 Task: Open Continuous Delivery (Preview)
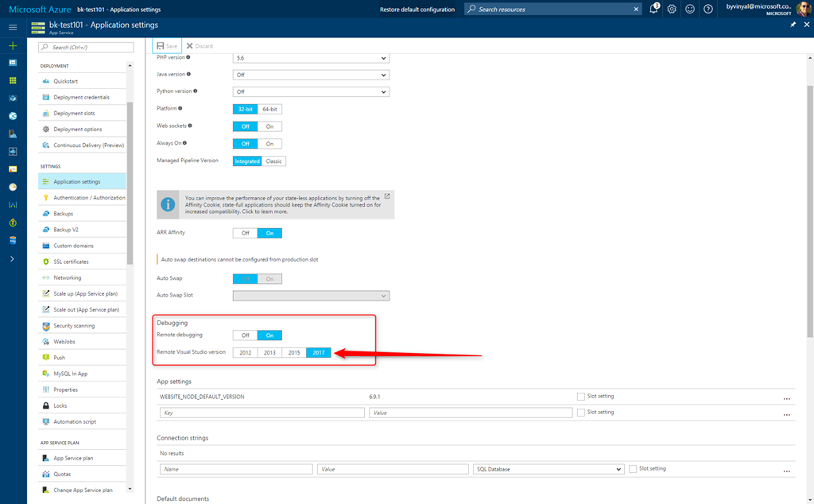click(x=82, y=145)
